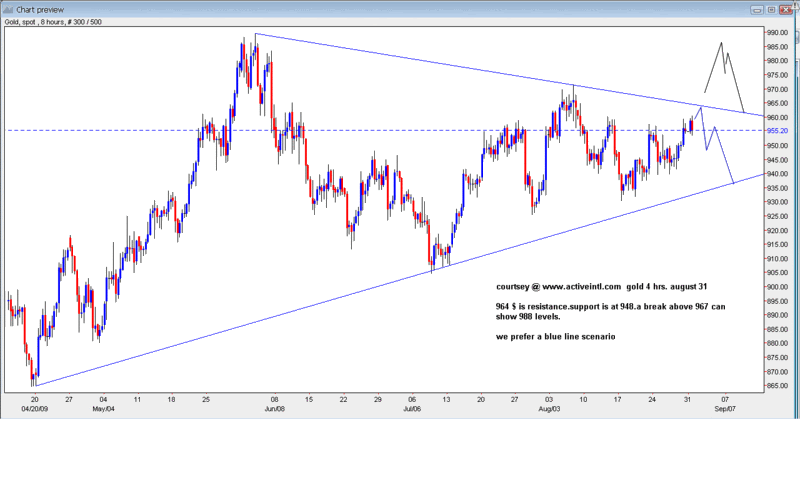Maximize the Chart preview window
Image resolution: width=800 pixels, height=500 pixels.
click(x=770, y=8)
